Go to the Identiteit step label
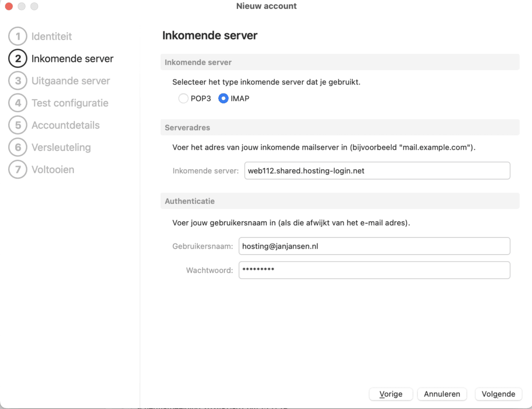532x409 pixels. (x=51, y=37)
